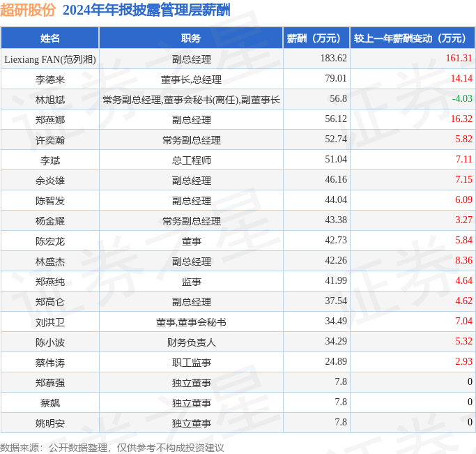Click salary value 52.74
This screenshot has width=476, height=454.
coord(336,139)
